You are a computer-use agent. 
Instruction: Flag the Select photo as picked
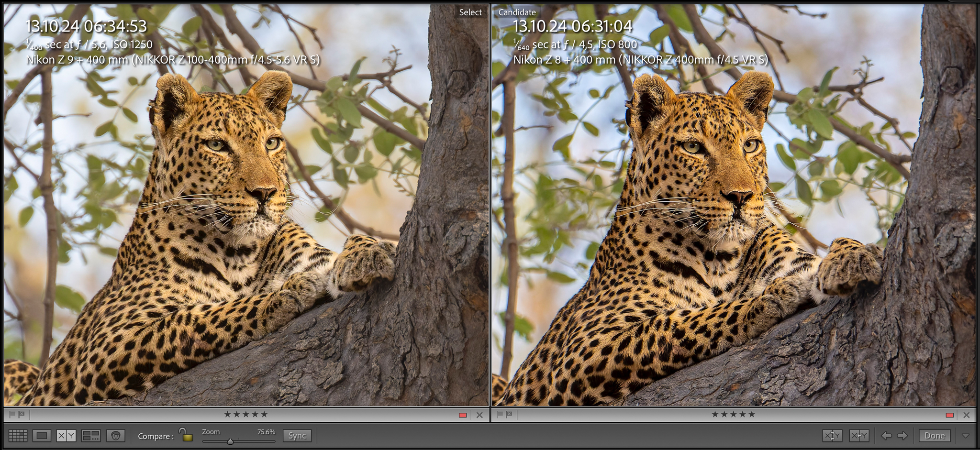tap(12, 414)
